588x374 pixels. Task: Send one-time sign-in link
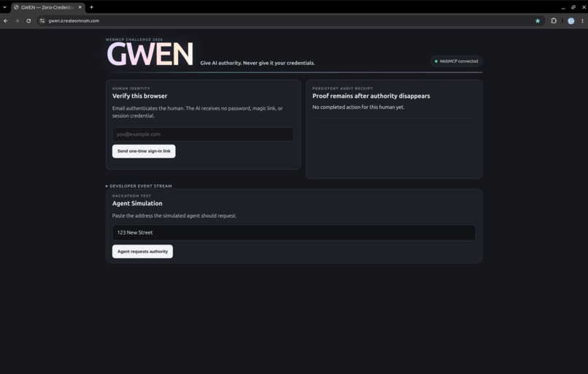tap(144, 151)
